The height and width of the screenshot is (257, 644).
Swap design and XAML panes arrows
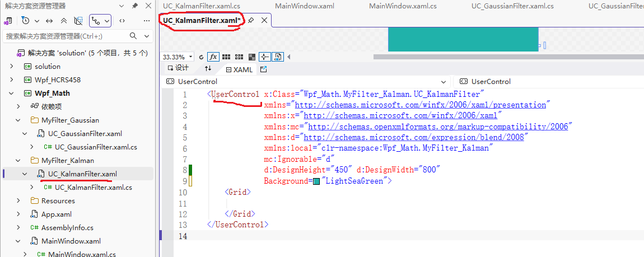pyautogui.click(x=208, y=68)
